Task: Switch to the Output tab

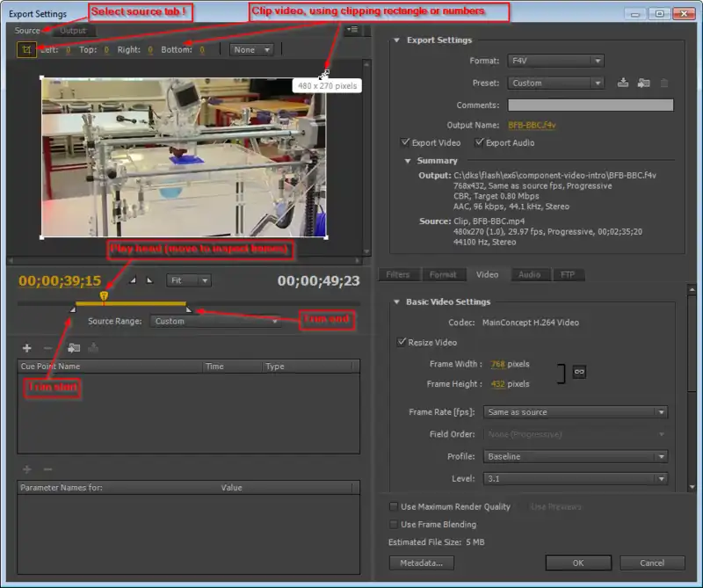Action: click(73, 31)
